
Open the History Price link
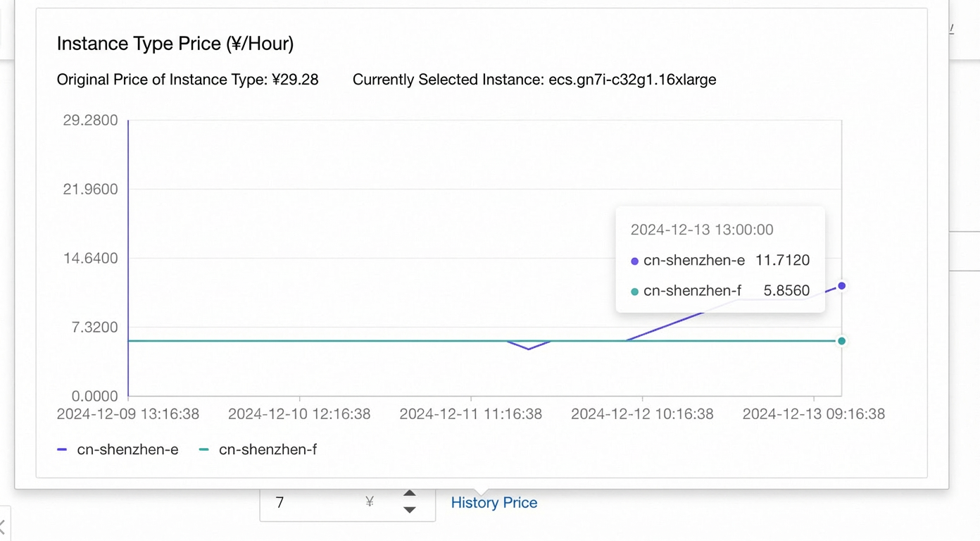pos(494,503)
